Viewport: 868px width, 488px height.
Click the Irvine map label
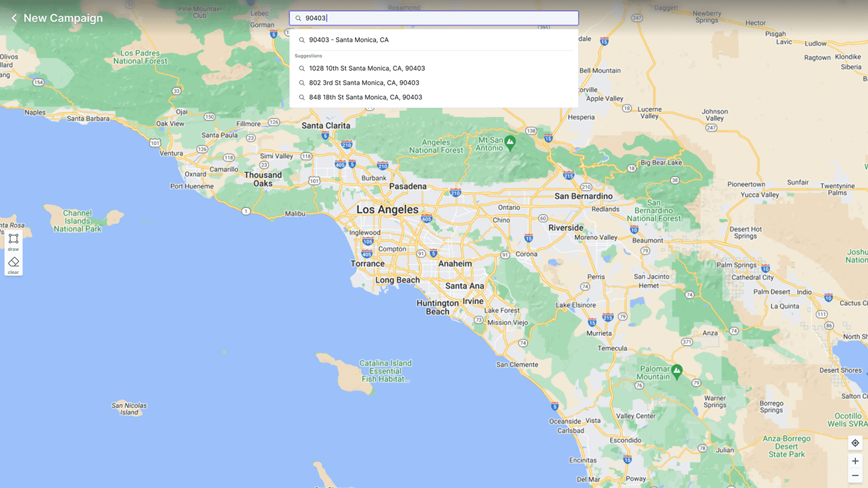pos(473,301)
